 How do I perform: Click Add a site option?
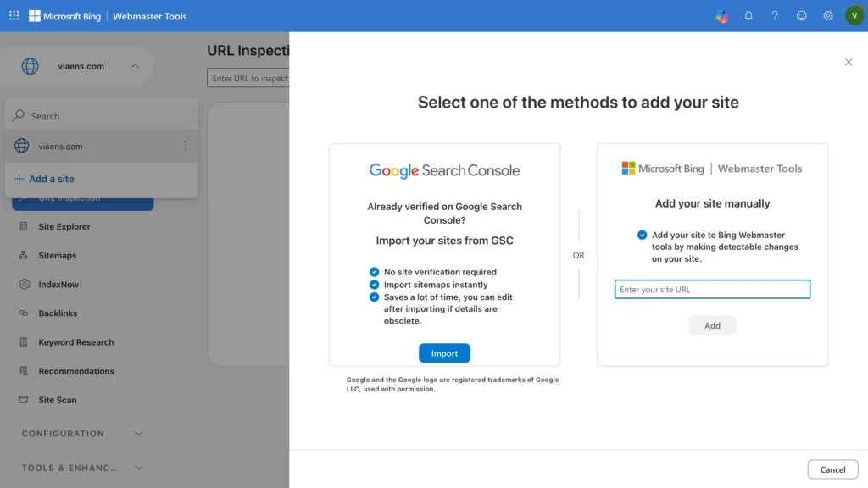click(x=44, y=179)
